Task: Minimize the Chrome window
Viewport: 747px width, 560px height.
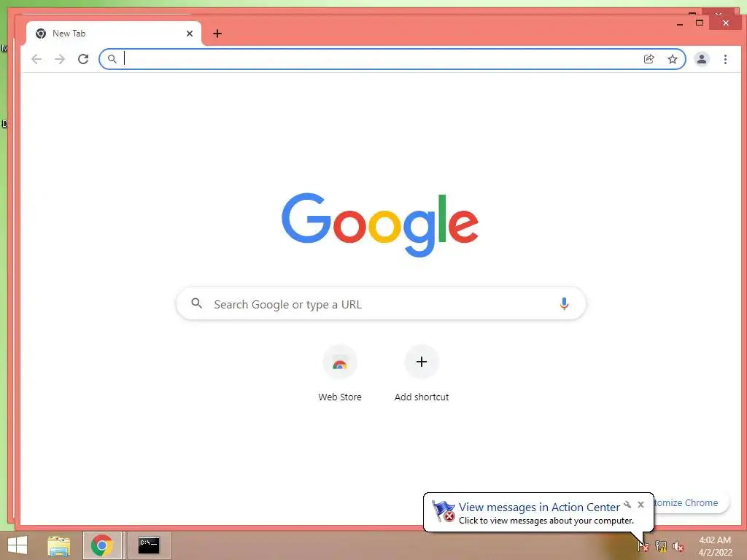Action: tap(680, 23)
